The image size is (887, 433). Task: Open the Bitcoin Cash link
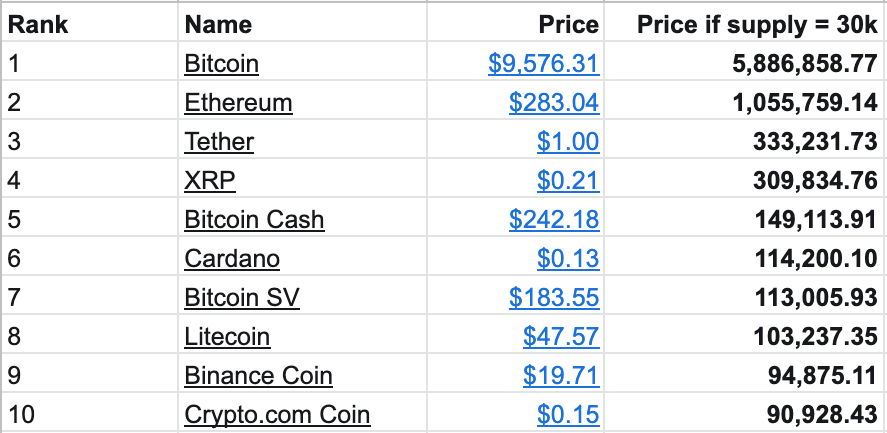[x=254, y=220]
